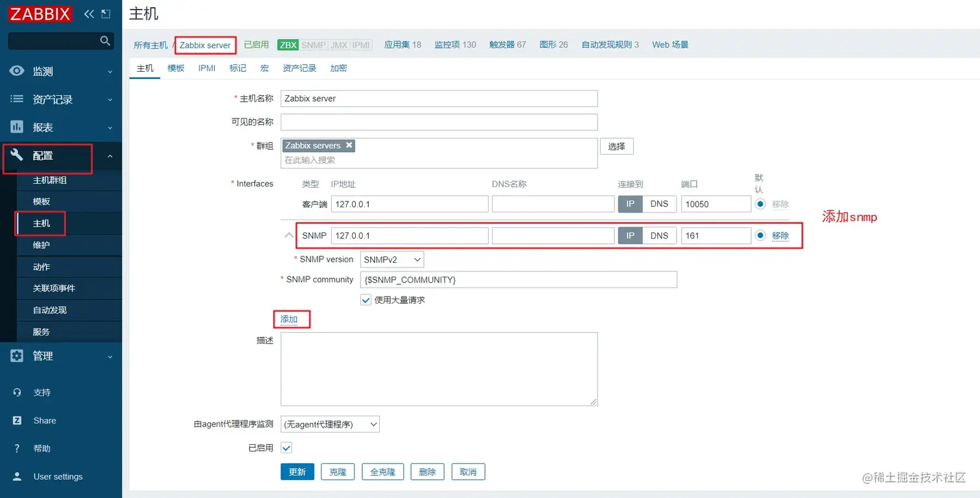Click the IPMI availability indicator
Image resolution: width=980 pixels, height=498 pixels.
pos(361,45)
